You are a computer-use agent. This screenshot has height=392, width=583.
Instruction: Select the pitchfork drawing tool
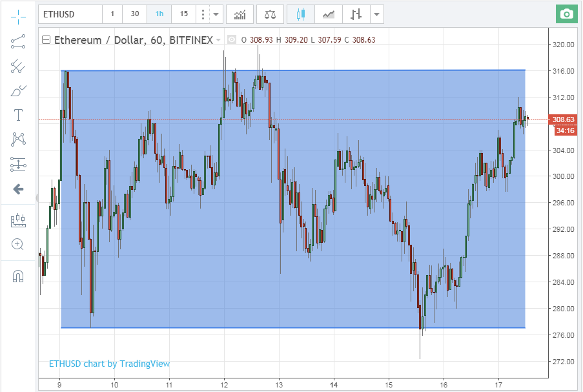pyautogui.click(x=18, y=67)
